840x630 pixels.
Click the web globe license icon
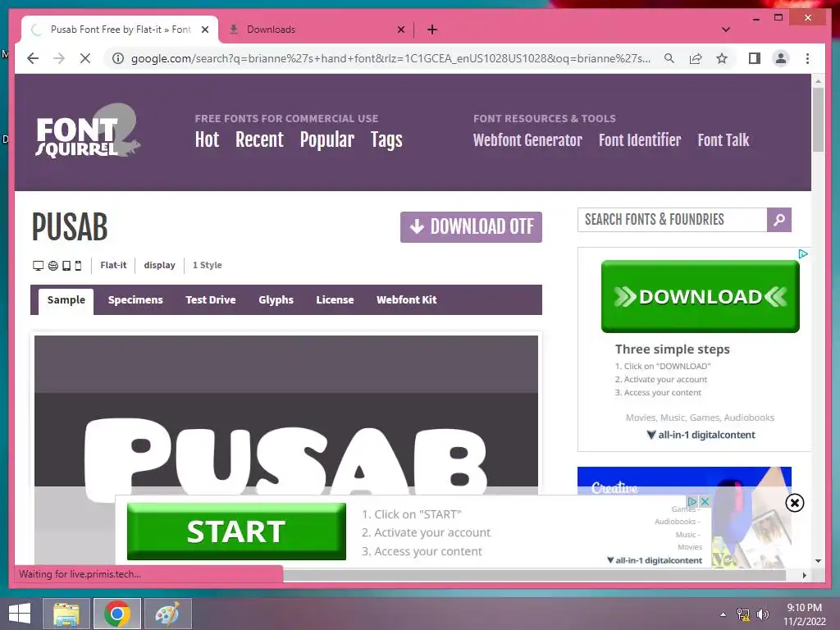click(53, 265)
